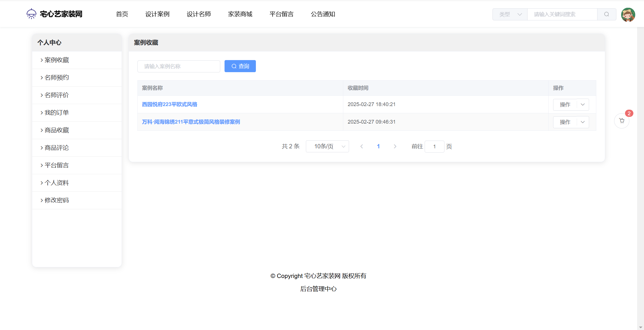644x330 pixels.
Task: Open 我的订单 in personal center
Action: [57, 113]
